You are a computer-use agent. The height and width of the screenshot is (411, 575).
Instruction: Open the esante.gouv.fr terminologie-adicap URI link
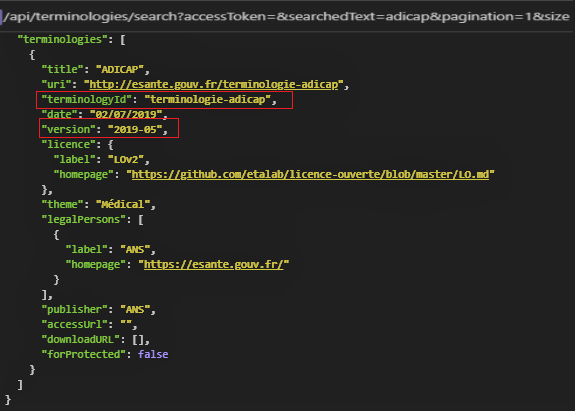pyautogui.click(x=214, y=85)
